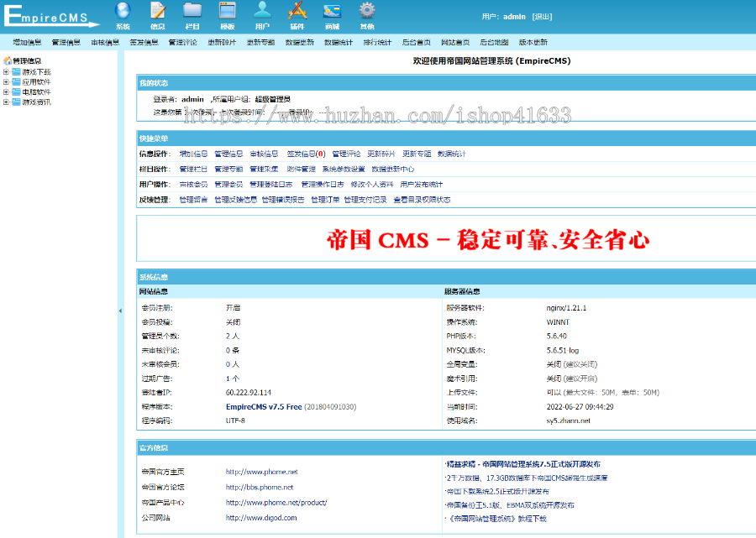Open the 栏目 folder icon
756x538 pixels.
click(192, 11)
